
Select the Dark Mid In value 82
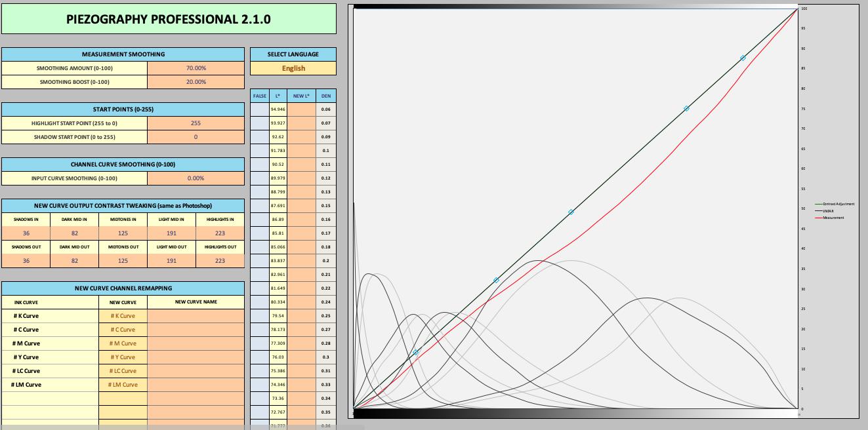[x=75, y=233]
